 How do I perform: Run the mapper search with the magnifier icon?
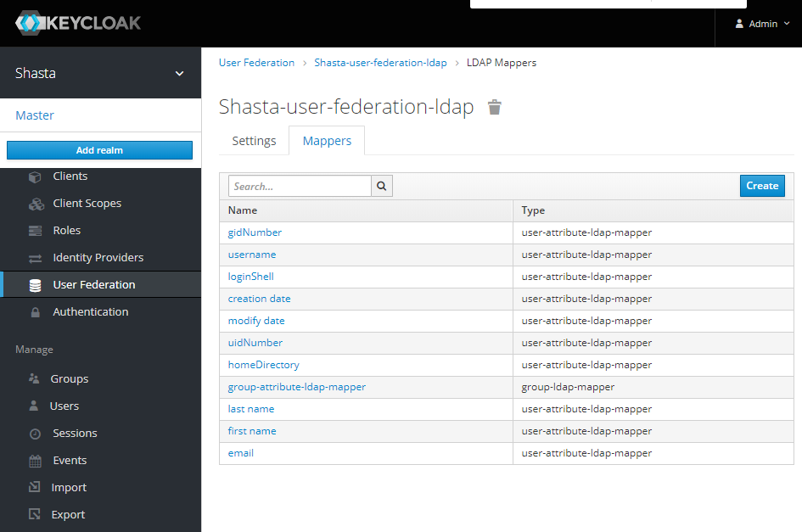point(381,185)
